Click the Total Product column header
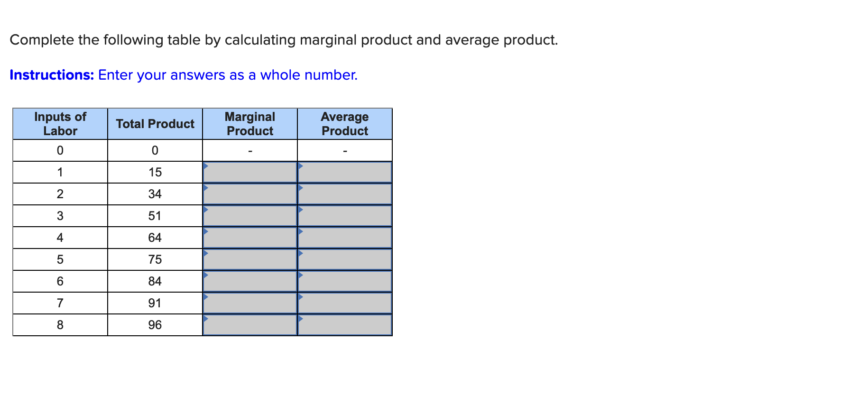 155,124
